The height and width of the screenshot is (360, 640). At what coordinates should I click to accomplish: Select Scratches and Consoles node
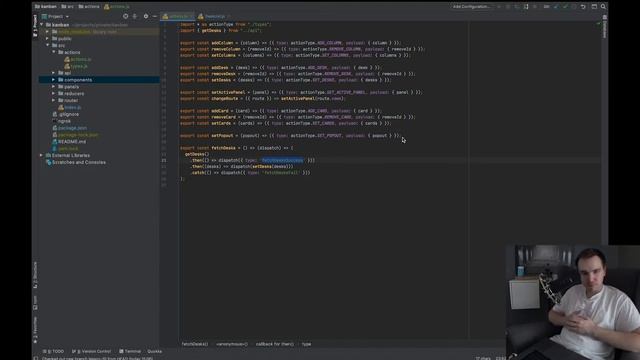(79, 162)
